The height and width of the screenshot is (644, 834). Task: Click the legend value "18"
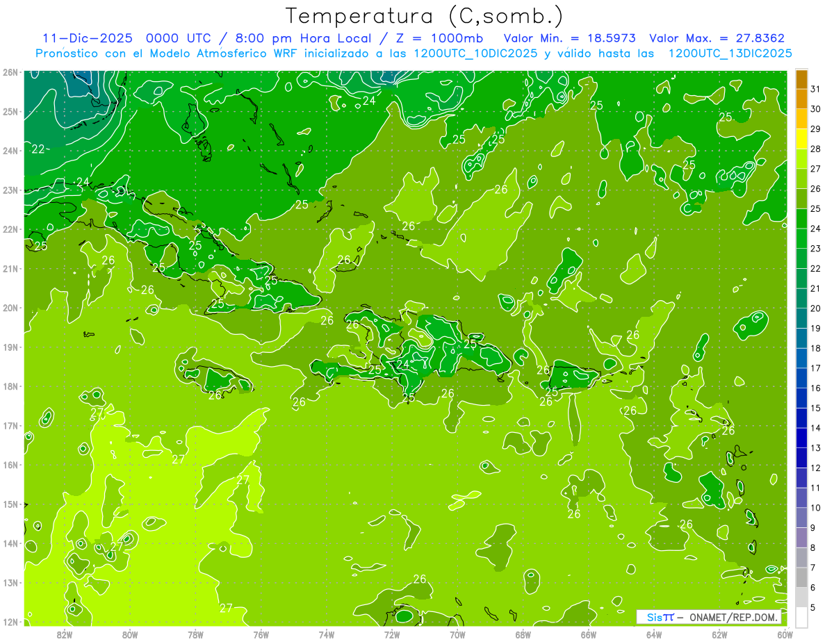pos(816,348)
